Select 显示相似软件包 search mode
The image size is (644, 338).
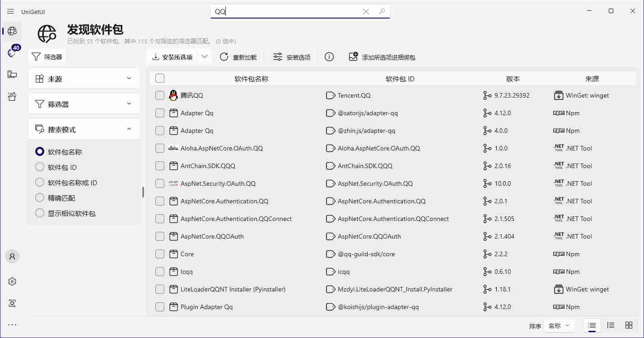pos(65,213)
